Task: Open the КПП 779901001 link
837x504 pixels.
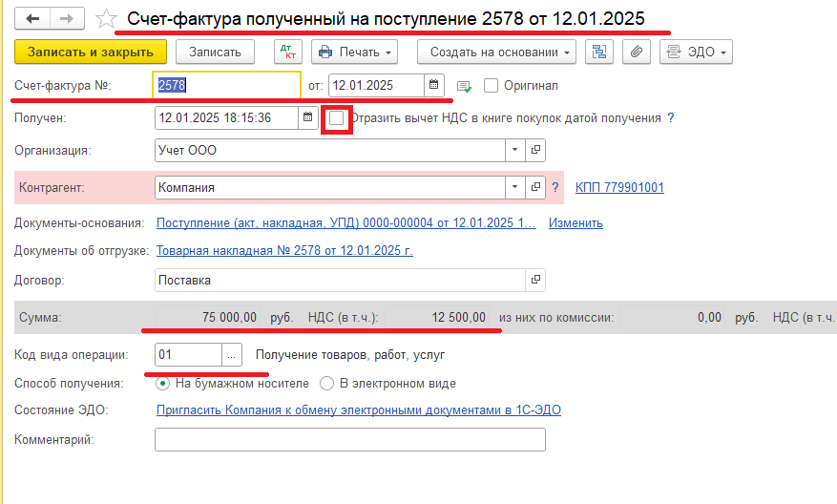Action: [x=619, y=187]
